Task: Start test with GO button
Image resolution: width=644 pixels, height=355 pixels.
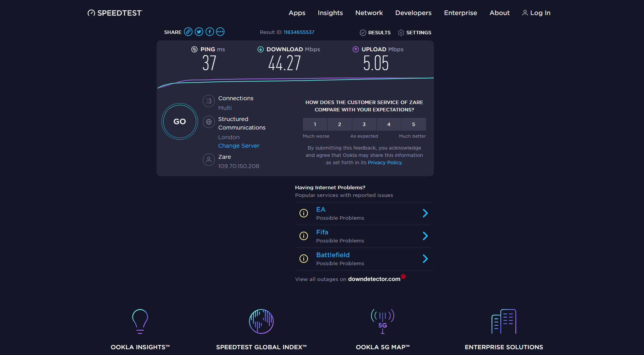Action: coord(180,121)
